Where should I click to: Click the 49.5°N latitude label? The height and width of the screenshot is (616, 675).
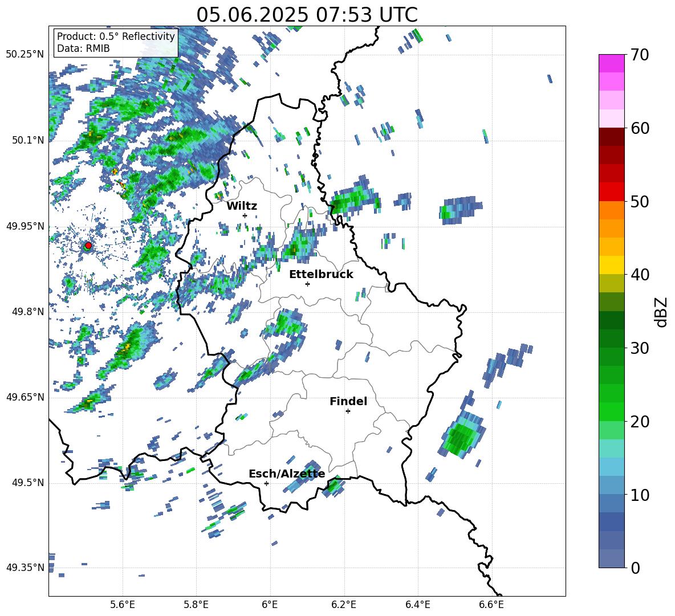[x=28, y=483]
